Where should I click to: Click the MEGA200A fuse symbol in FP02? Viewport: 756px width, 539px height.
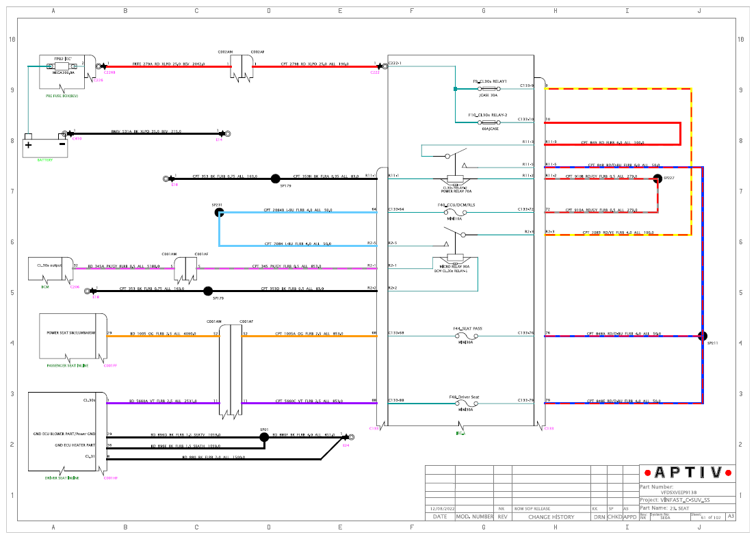[63, 66]
